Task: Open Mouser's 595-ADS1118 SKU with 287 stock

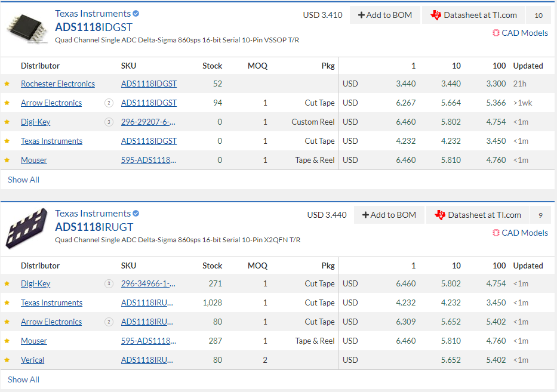Action: (x=149, y=341)
